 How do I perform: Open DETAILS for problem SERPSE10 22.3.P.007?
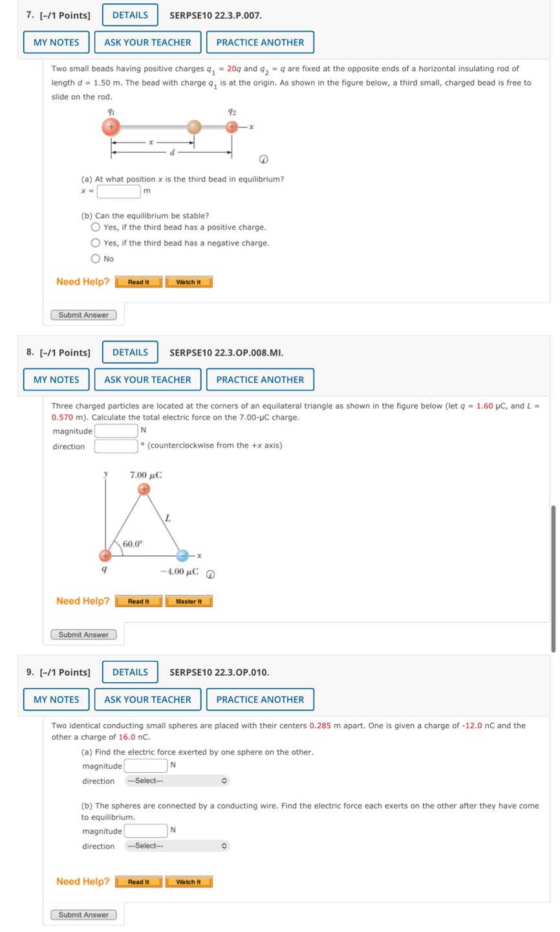[129, 15]
